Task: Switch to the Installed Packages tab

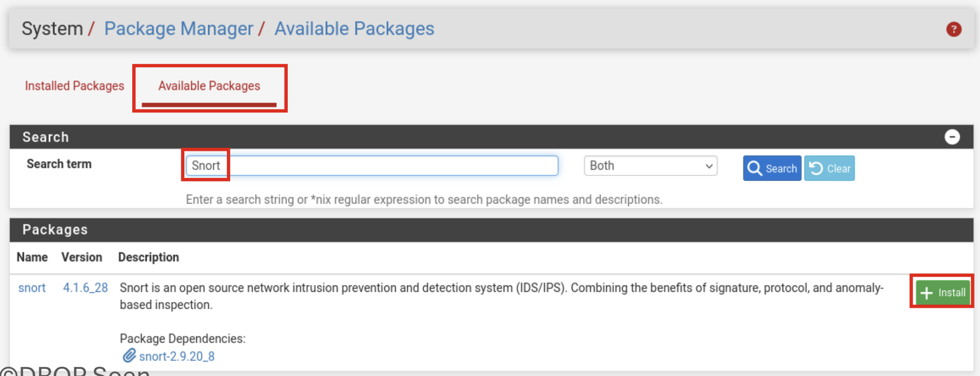Action: pos(75,86)
